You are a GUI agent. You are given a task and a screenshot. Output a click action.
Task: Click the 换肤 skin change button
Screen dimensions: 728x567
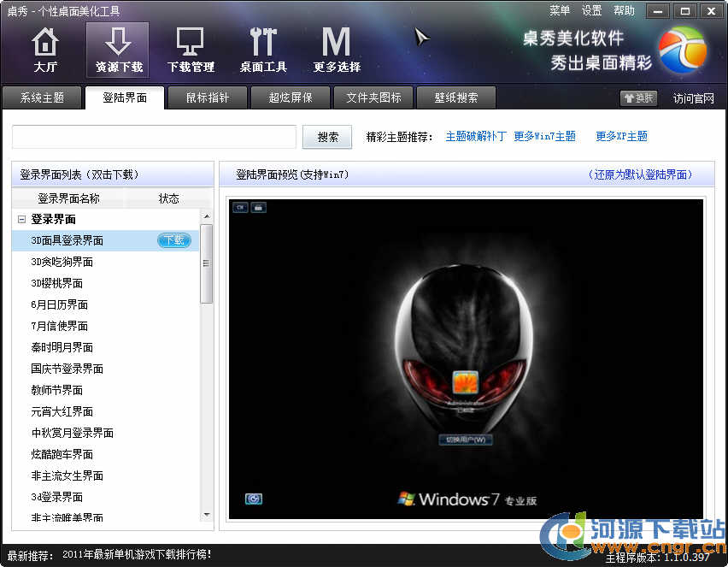click(x=639, y=98)
